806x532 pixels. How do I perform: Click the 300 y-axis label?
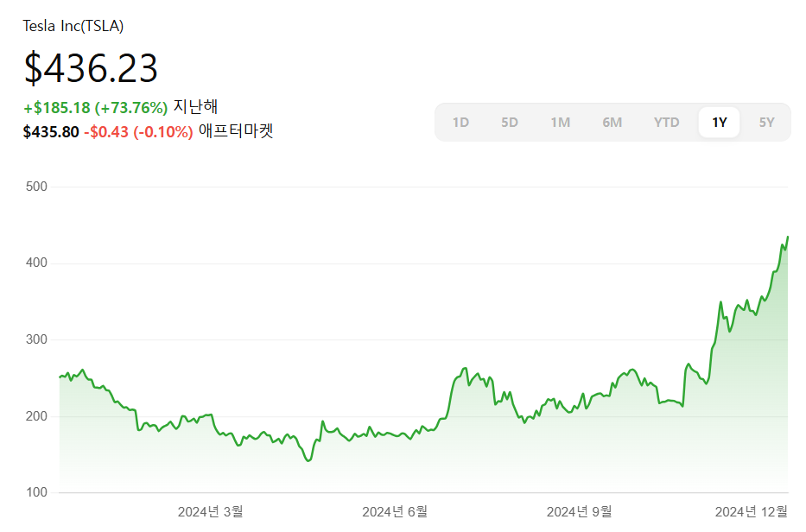coord(36,339)
